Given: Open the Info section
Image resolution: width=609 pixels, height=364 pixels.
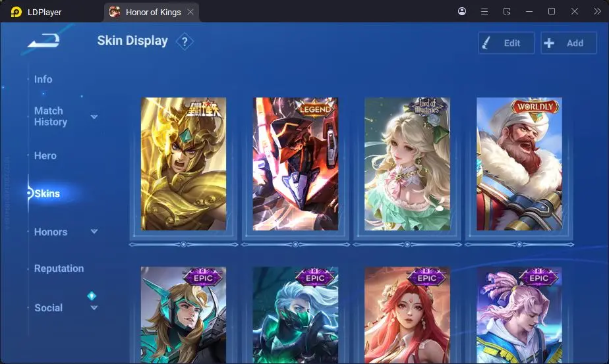Looking at the screenshot, I should click(43, 79).
